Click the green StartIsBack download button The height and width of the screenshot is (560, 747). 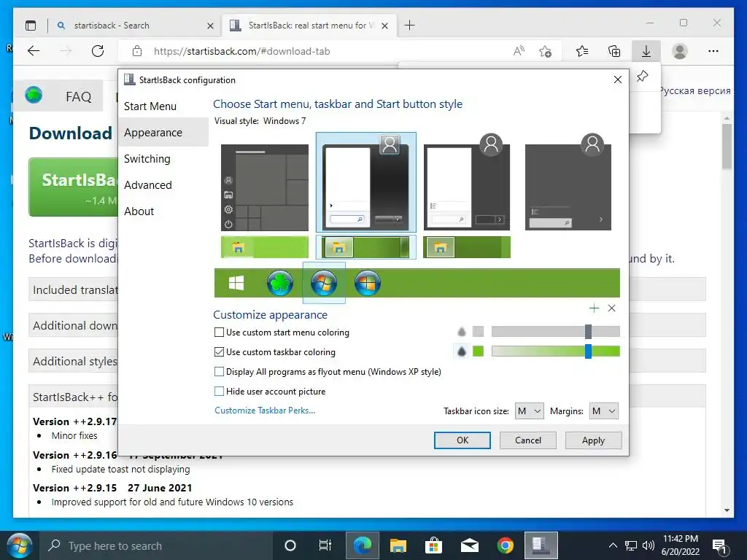click(x=74, y=187)
